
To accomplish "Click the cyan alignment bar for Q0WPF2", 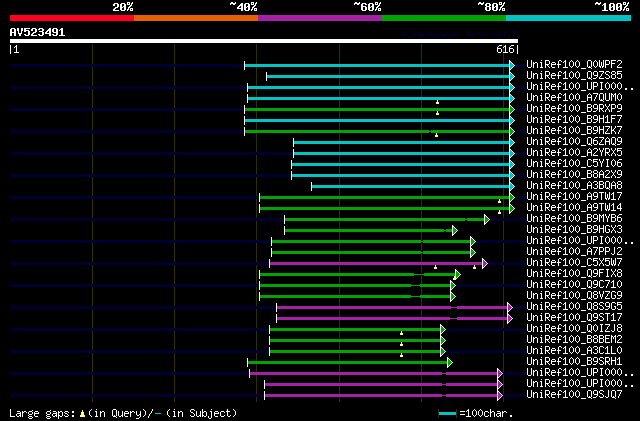I will click(377, 65).
